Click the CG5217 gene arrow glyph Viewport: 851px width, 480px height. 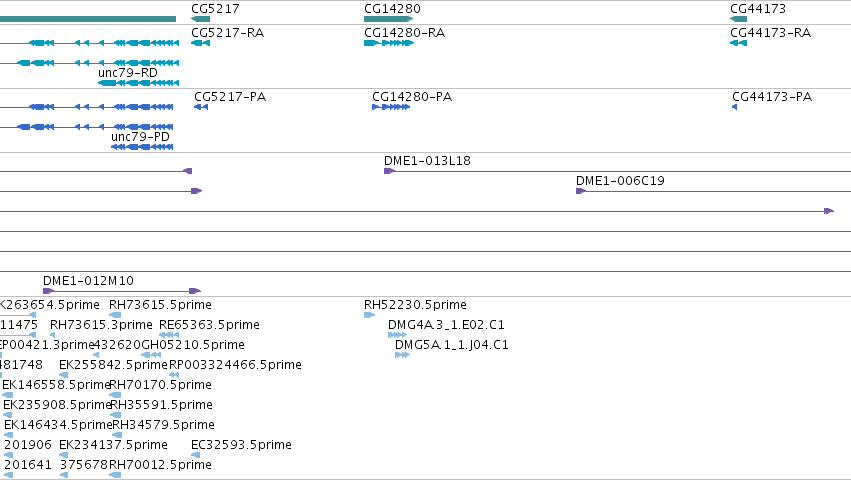click(x=200, y=19)
